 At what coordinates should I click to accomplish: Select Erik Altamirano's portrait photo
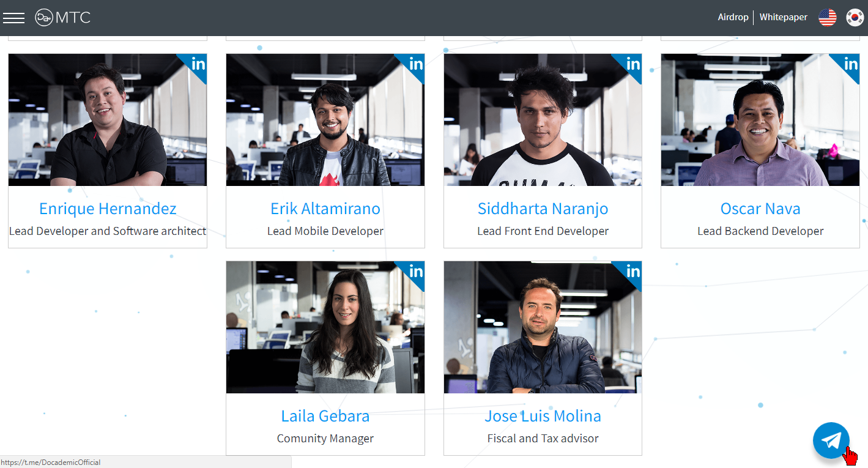pyautogui.click(x=325, y=120)
